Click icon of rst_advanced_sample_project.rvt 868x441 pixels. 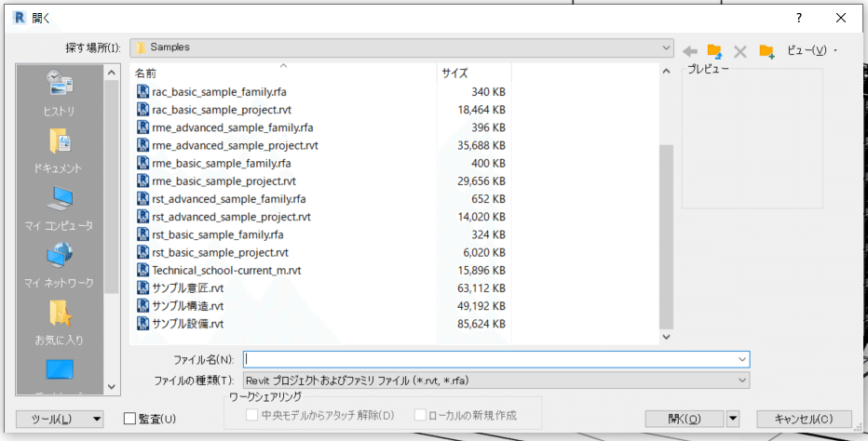[142, 217]
